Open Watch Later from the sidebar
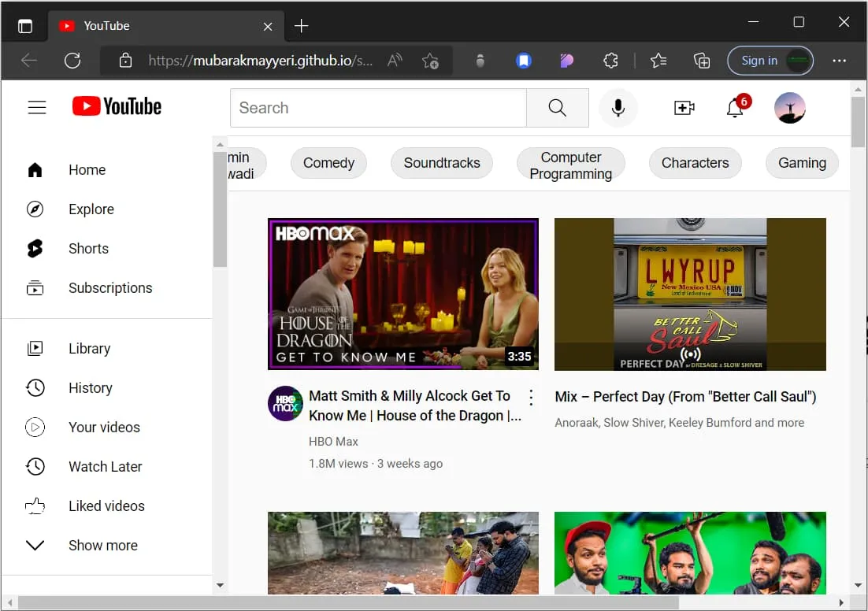The image size is (868, 611). coord(105,467)
